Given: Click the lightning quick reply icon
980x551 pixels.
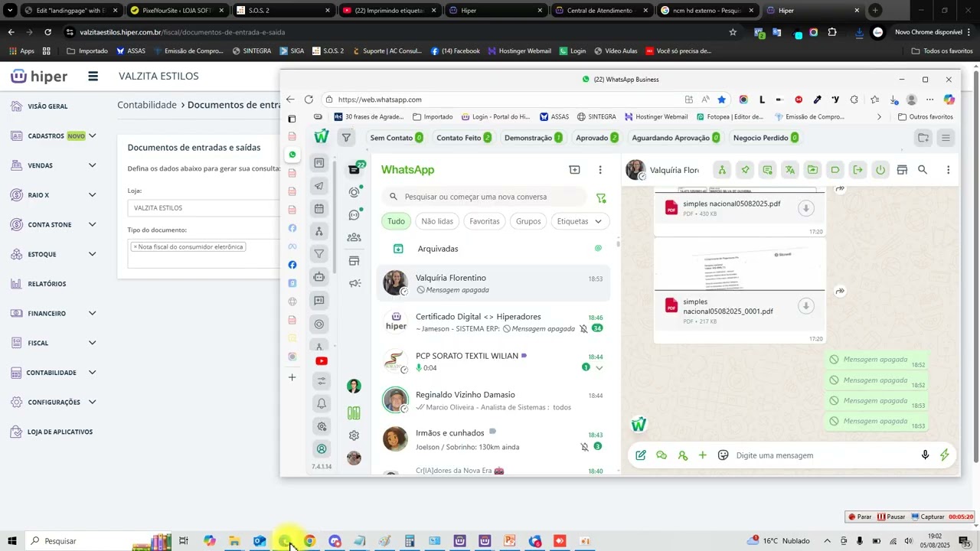Looking at the screenshot, I should pos(944,455).
